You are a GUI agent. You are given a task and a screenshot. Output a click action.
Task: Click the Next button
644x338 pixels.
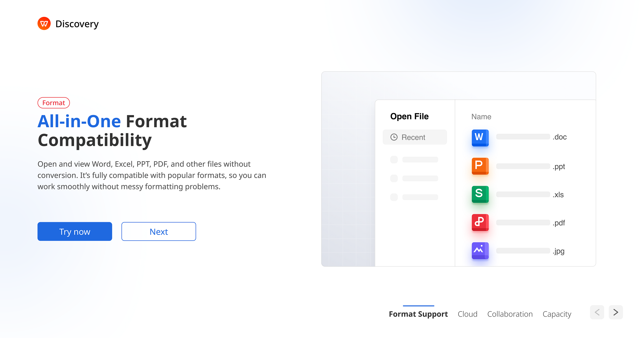coord(159,231)
